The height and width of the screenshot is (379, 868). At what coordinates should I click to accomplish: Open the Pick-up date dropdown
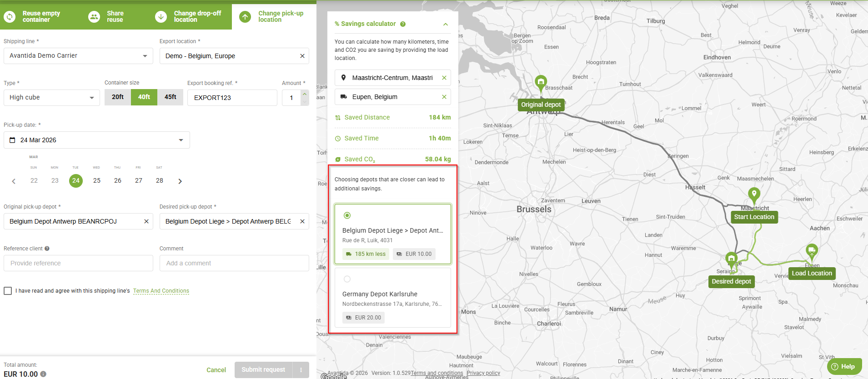click(x=97, y=140)
